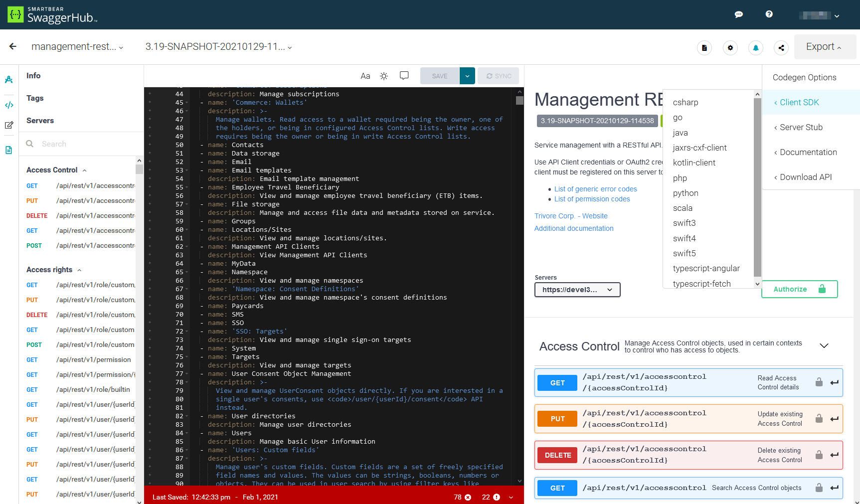The width and height of the screenshot is (860, 504).
Task: Click the Authorize button
Action: tap(799, 289)
